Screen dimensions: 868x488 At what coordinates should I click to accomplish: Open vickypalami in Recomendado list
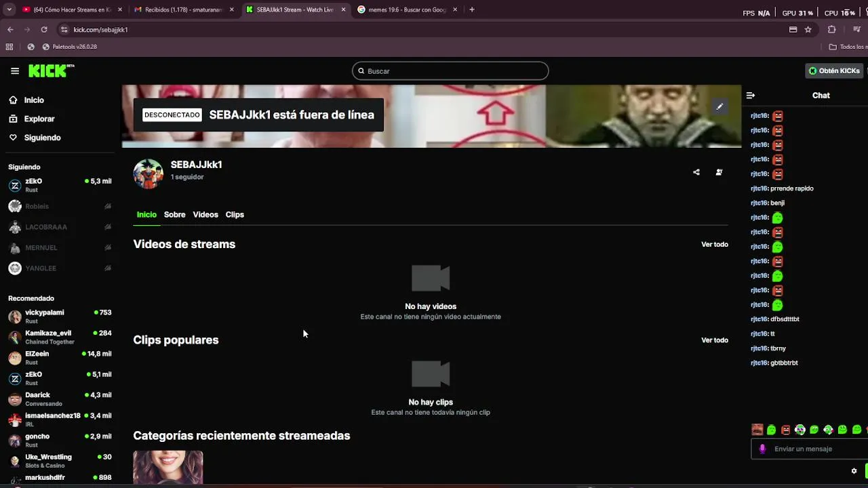click(60, 317)
